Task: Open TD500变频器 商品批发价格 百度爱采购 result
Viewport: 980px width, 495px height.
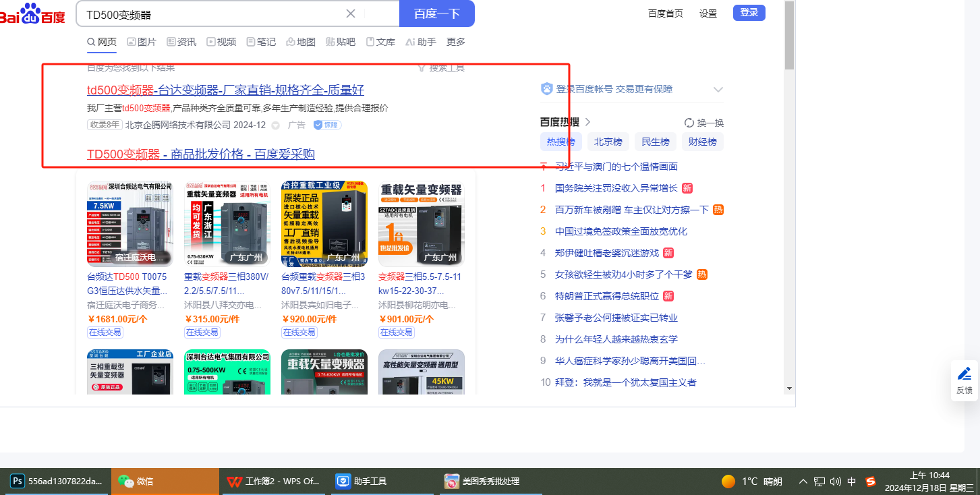Action: tap(201, 154)
